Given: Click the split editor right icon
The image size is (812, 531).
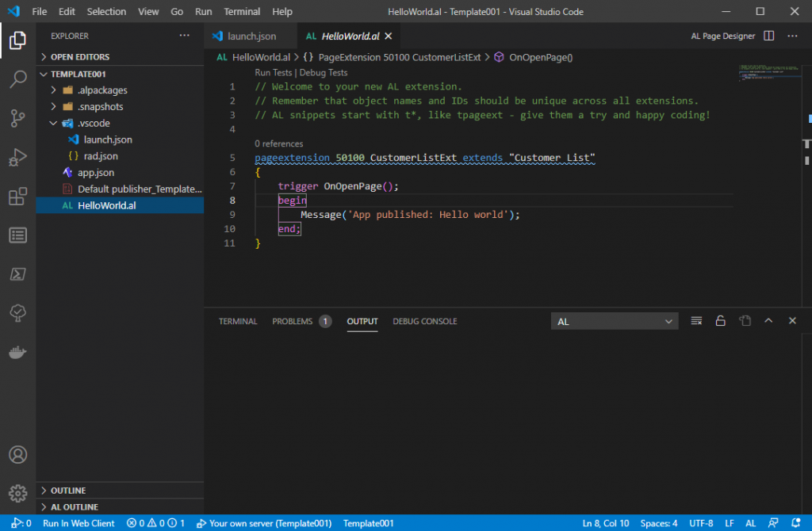Looking at the screenshot, I should [769, 36].
